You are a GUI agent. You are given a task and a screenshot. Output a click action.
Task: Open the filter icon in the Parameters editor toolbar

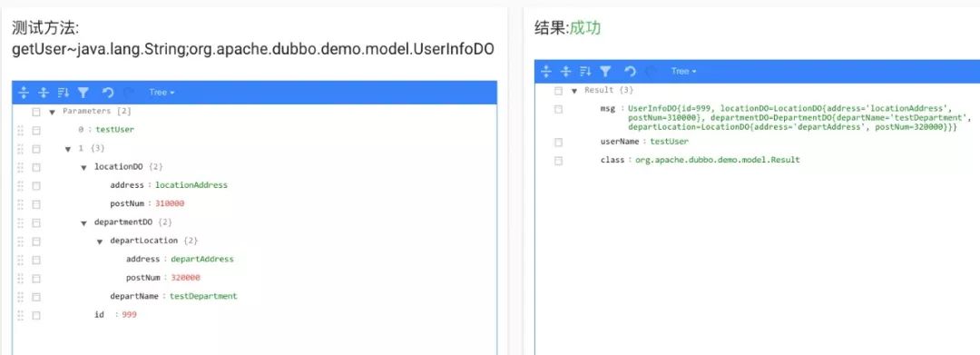click(83, 93)
